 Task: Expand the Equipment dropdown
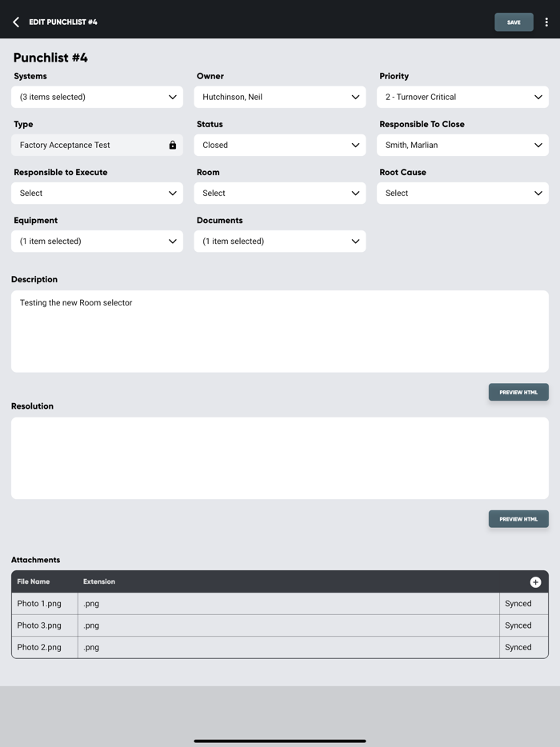click(97, 241)
